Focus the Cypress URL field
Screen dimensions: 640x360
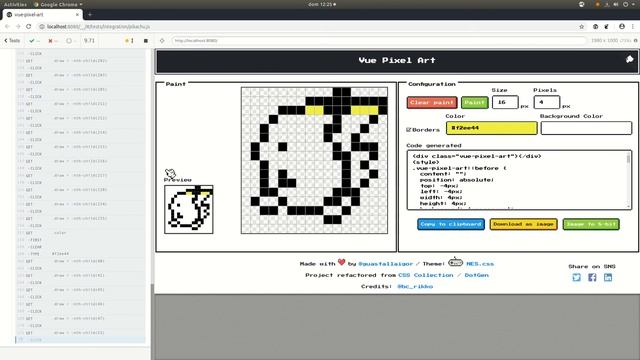pyautogui.click(x=379, y=40)
